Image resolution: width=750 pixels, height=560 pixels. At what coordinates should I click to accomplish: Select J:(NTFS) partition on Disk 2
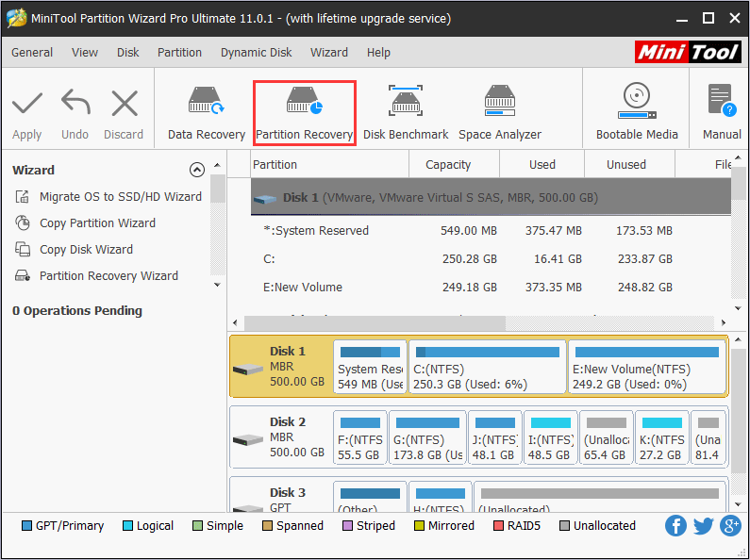coord(495,437)
